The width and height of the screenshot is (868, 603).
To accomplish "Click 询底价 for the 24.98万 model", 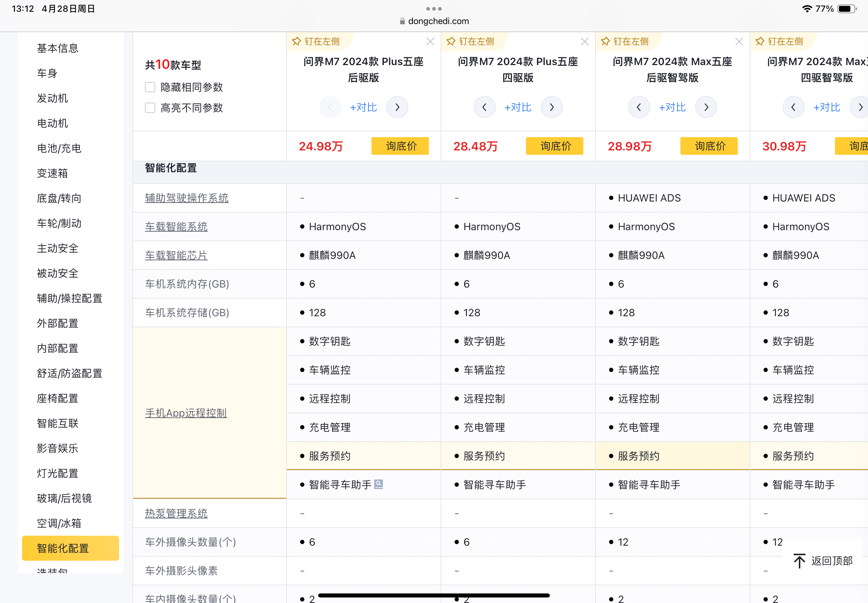I will click(x=400, y=146).
